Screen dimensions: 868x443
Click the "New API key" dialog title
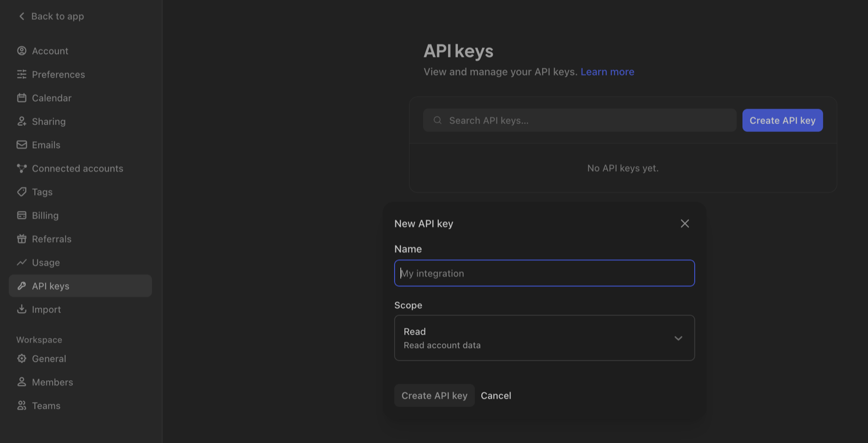pyautogui.click(x=424, y=224)
